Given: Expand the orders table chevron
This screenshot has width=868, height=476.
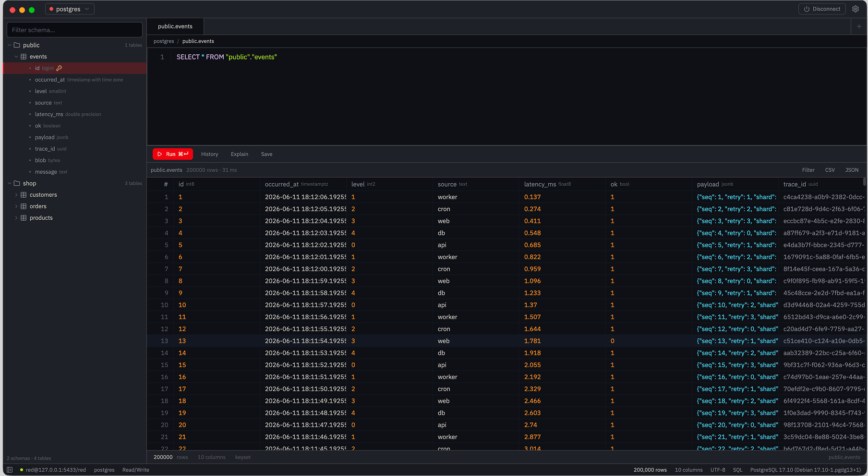Looking at the screenshot, I should (x=16, y=206).
